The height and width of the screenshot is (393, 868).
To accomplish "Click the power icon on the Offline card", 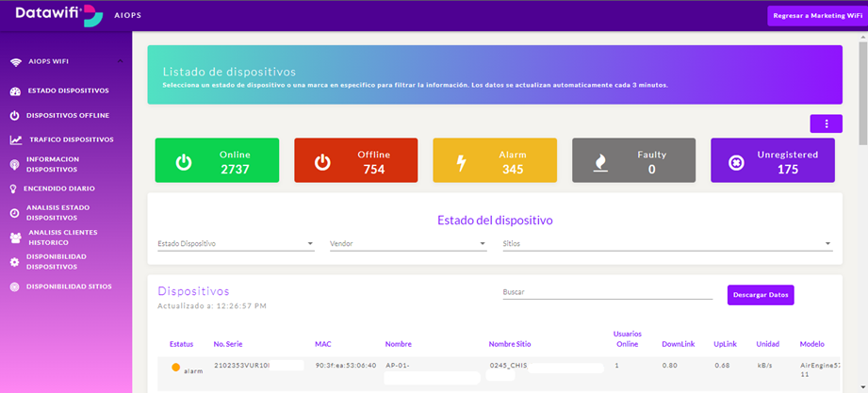I will click(x=322, y=162).
